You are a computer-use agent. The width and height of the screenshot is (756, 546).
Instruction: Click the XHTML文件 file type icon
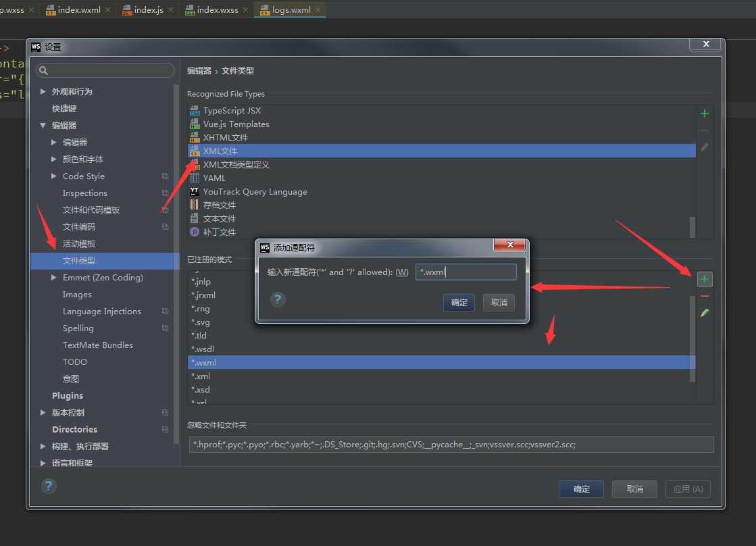point(195,137)
